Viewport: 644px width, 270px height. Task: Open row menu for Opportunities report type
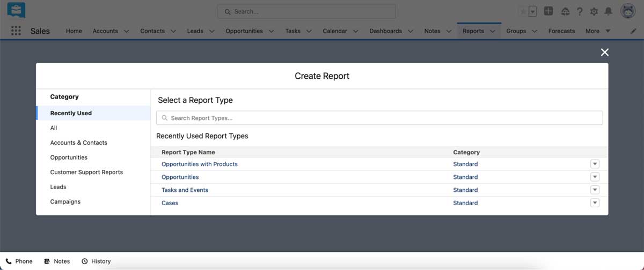[x=595, y=177]
